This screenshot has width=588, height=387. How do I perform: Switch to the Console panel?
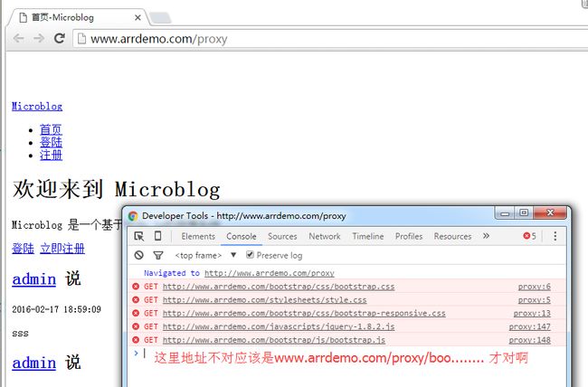[242, 236]
